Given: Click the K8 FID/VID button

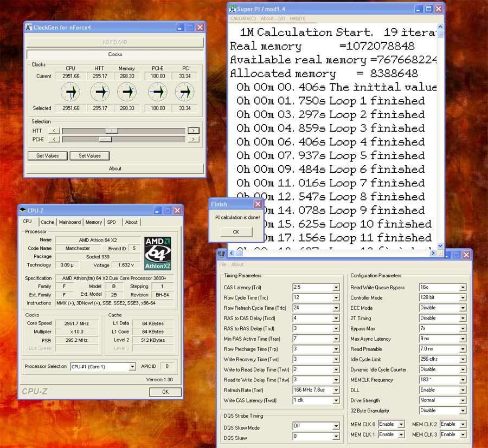Looking at the screenshot, I should 115,42.
